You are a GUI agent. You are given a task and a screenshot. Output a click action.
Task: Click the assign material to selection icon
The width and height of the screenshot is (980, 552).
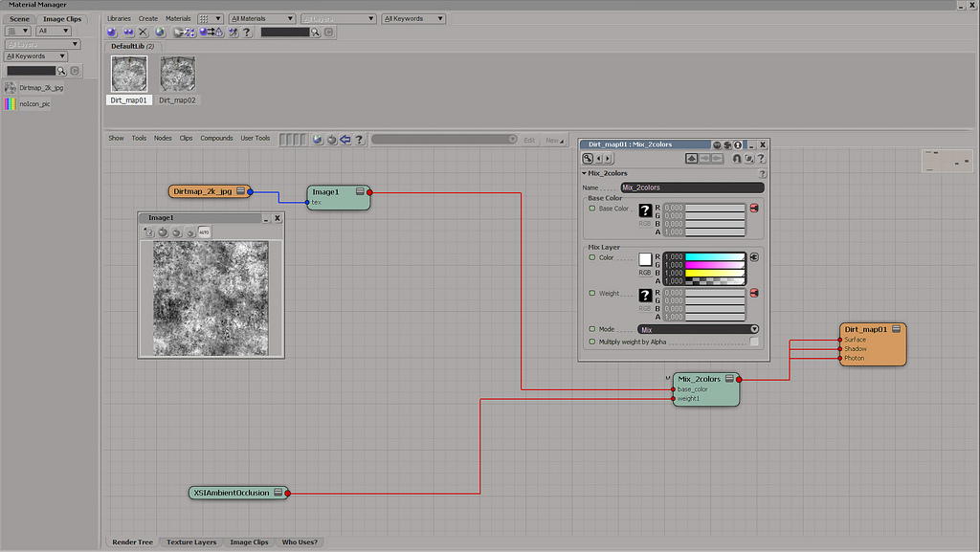(184, 32)
